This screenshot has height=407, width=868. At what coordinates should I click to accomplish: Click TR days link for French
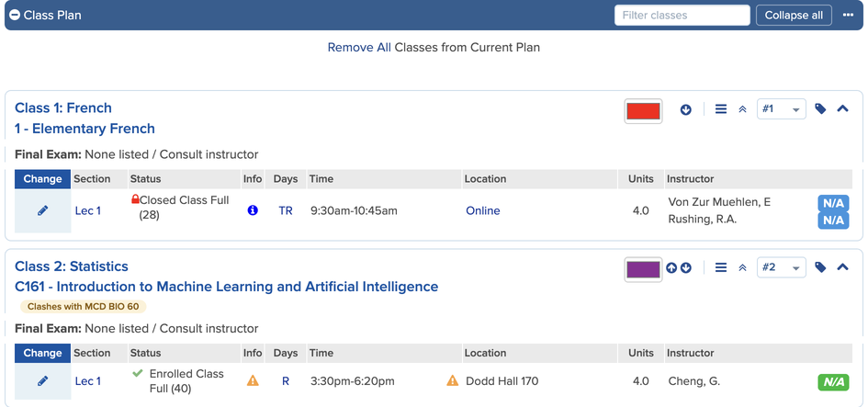click(x=286, y=211)
